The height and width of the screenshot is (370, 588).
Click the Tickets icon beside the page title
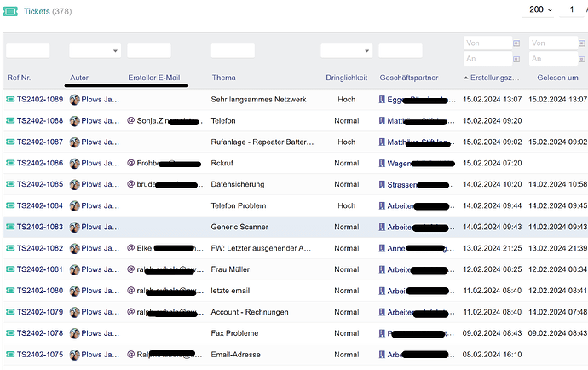pyautogui.click(x=10, y=12)
